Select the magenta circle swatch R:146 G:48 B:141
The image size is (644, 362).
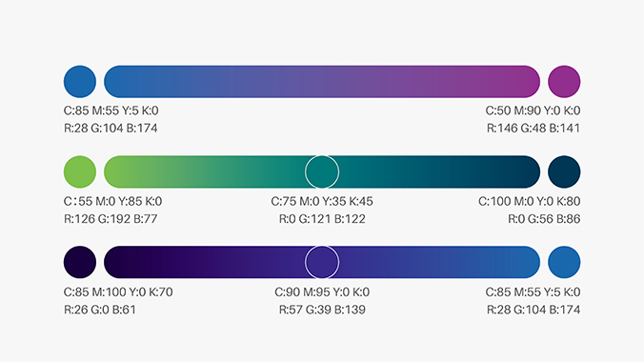coord(564,81)
